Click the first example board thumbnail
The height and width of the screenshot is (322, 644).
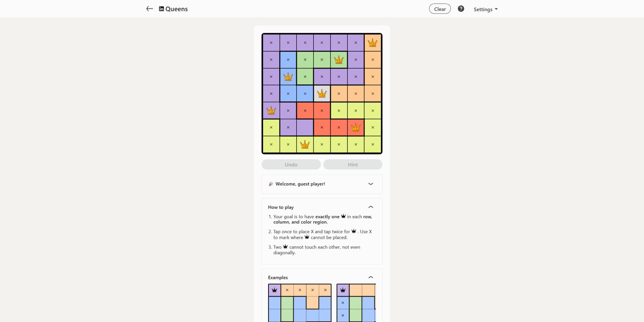(x=300, y=303)
